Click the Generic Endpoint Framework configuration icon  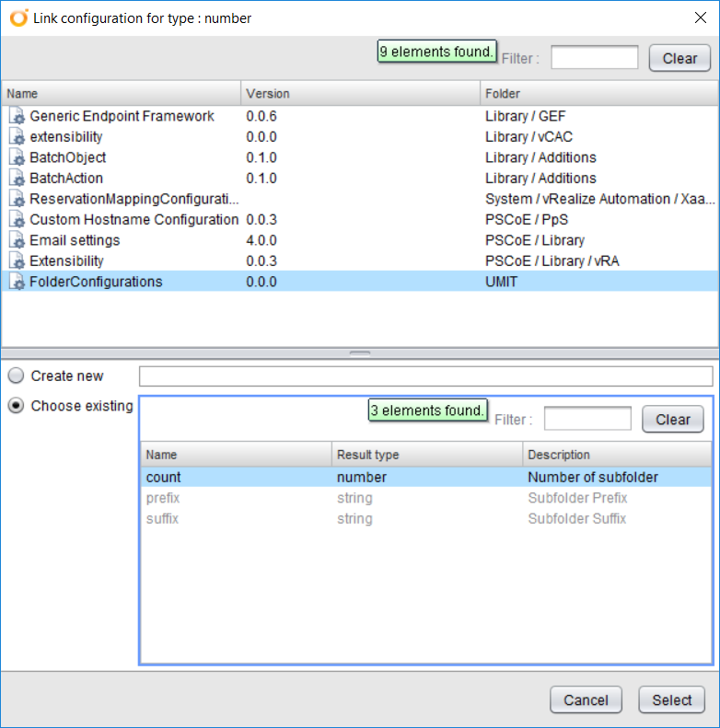tap(17, 117)
